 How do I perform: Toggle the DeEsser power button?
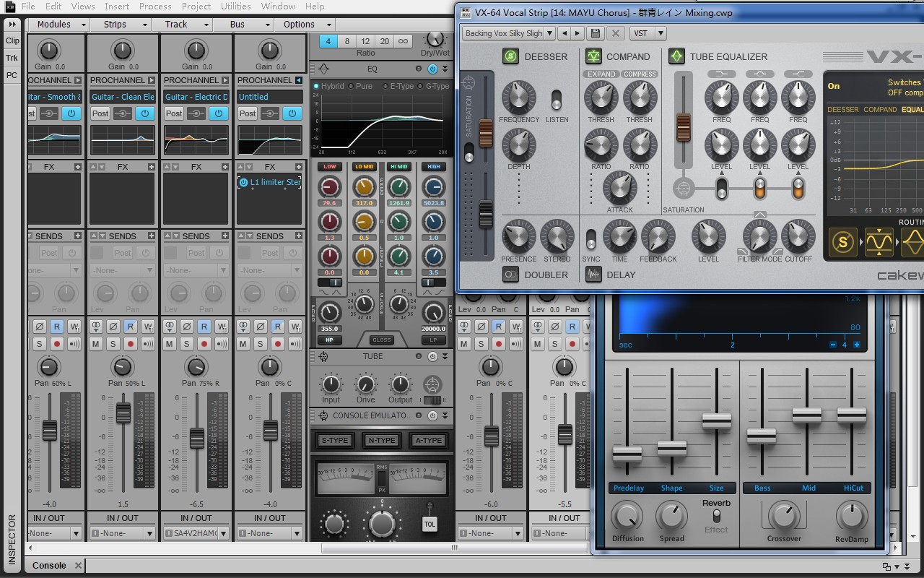click(x=511, y=56)
